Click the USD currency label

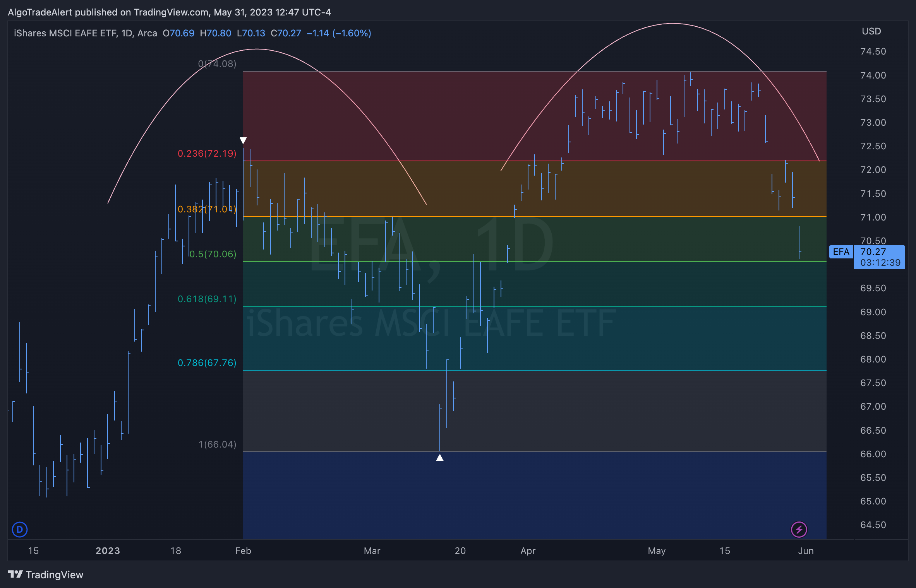(871, 31)
